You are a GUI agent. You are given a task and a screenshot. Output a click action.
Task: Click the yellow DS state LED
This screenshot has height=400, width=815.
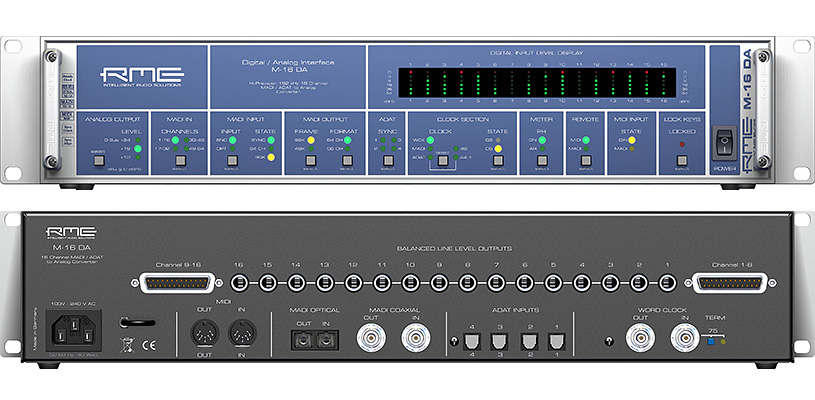click(x=498, y=149)
